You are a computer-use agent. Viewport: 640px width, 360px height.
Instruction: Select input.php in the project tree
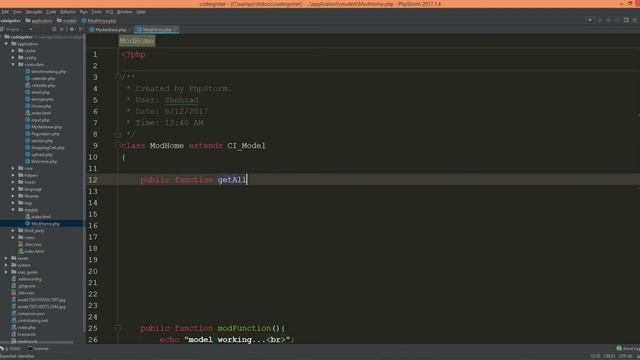(x=37, y=120)
